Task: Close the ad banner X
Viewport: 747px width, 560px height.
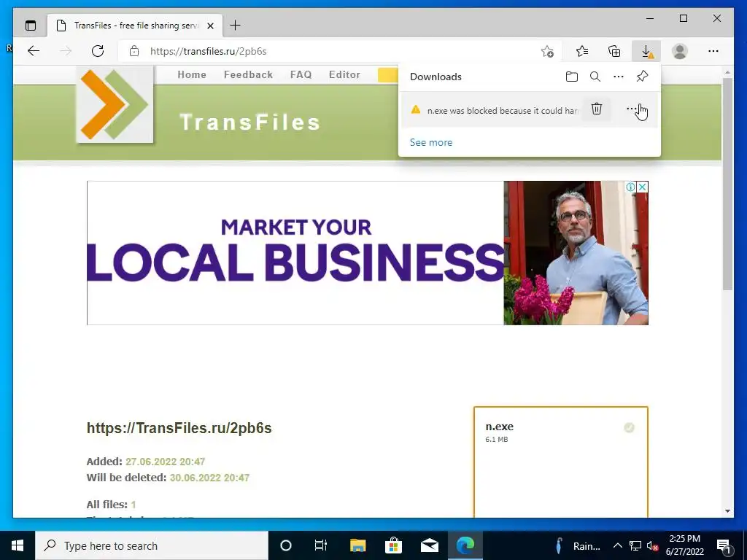Action: (642, 187)
